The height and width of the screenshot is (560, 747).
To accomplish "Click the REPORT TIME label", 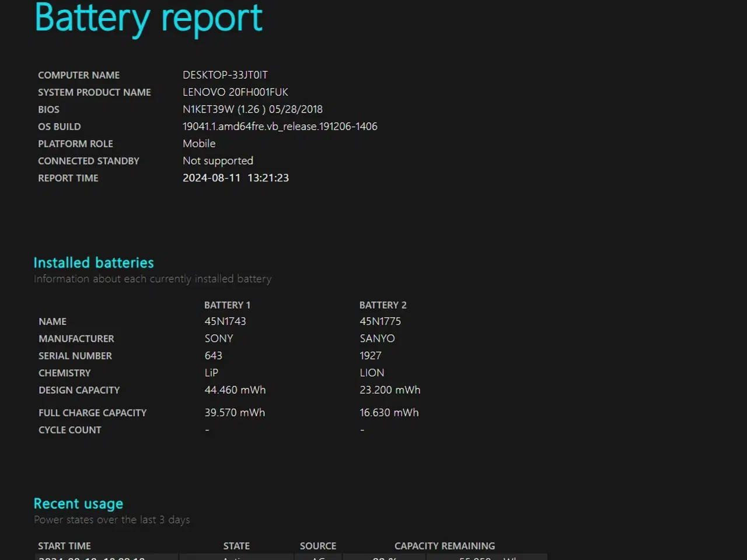I will (x=68, y=178).
